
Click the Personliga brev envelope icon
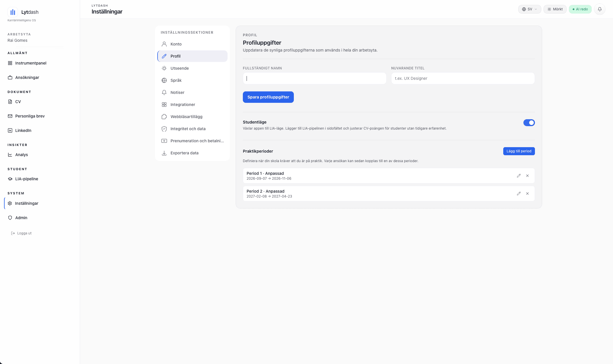pyautogui.click(x=10, y=116)
